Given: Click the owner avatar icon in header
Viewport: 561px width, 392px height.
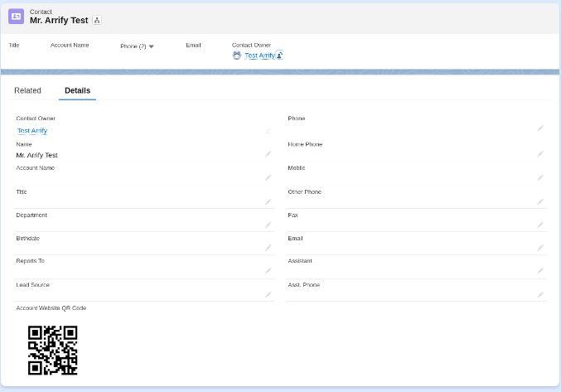Looking at the screenshot, I should pos(237,56).
